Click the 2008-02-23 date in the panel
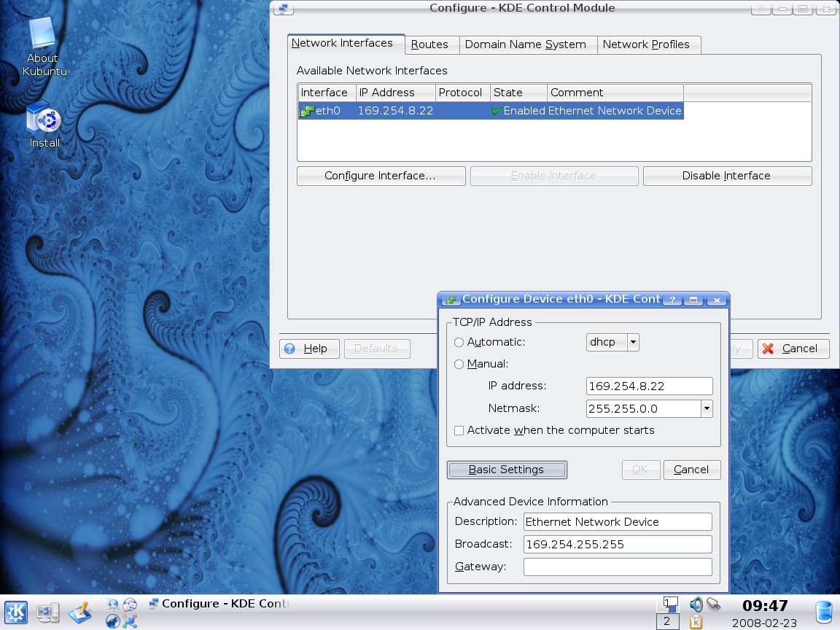This screenshot has width=840, height=630. point(764,623)
